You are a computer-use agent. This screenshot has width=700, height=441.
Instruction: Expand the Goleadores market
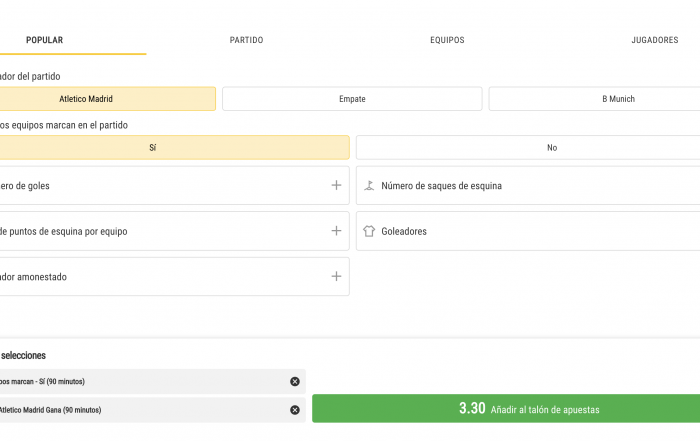pos(528,231)
